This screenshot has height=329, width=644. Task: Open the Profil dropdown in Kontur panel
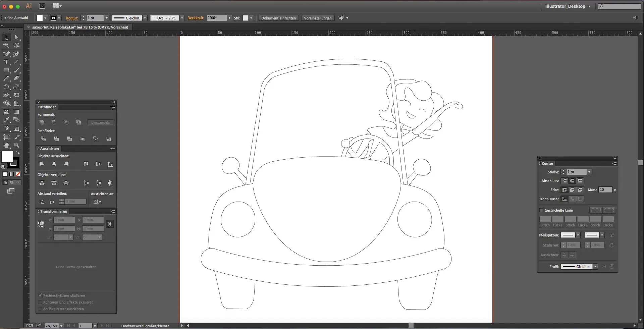pos(595,267)
